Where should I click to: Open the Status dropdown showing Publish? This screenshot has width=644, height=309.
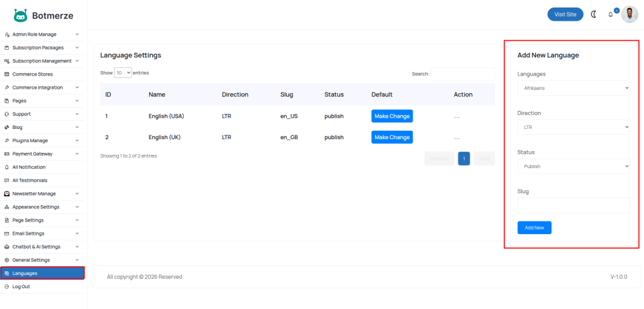click(x=573, y=166)
